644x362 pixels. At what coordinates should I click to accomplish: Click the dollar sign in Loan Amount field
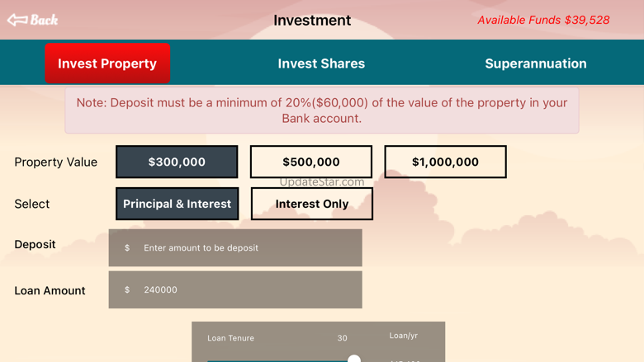[127, 289]
